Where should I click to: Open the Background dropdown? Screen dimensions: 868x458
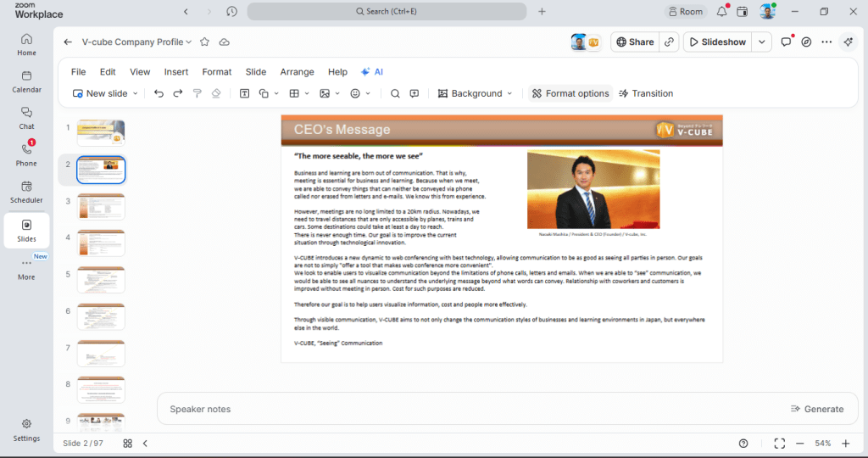[x=475, y=93]
